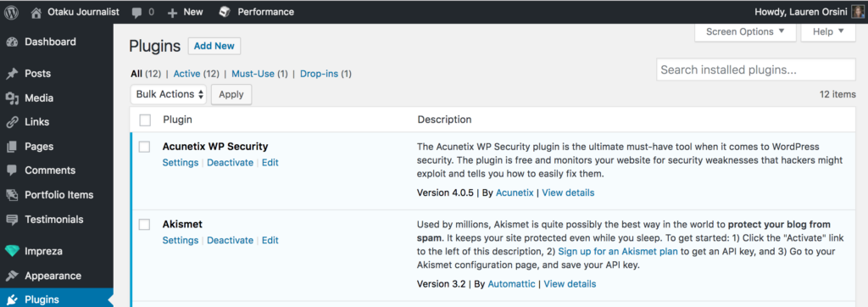Click the Apply bulk action button
This screenshot has width=868, height=307.
tap(231, 94)
